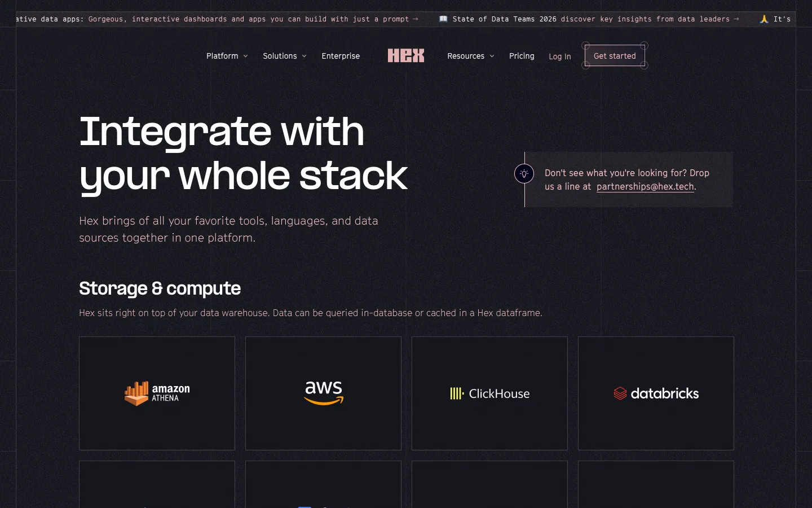
Task: Go to the Pricing page
Action: coord(522,56)
